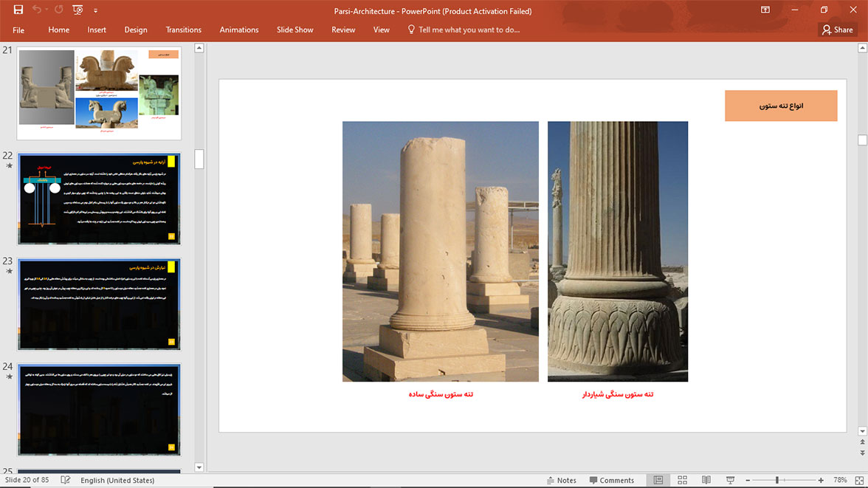The image size is (868, 488).
Task: Start the slideshow from the Quick Access toolbar
Action: pyautogui.click(x=77, y=10)
